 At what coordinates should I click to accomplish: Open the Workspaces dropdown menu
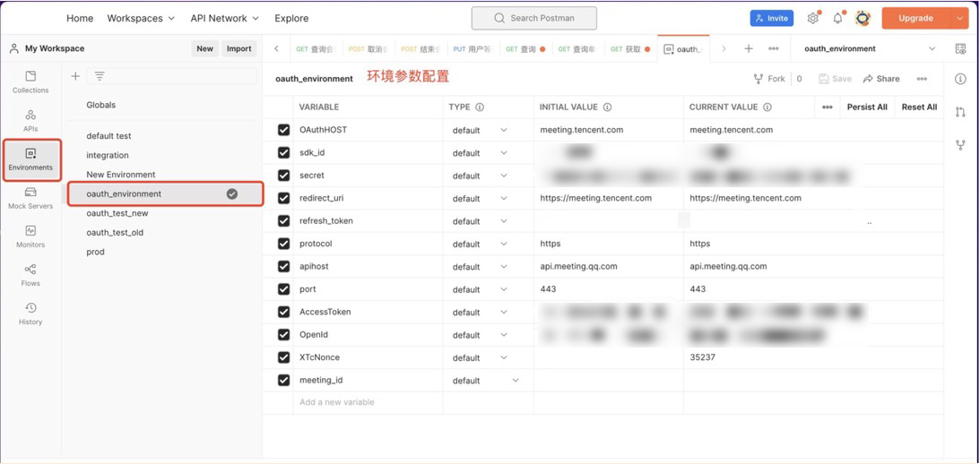click(141, 18)
